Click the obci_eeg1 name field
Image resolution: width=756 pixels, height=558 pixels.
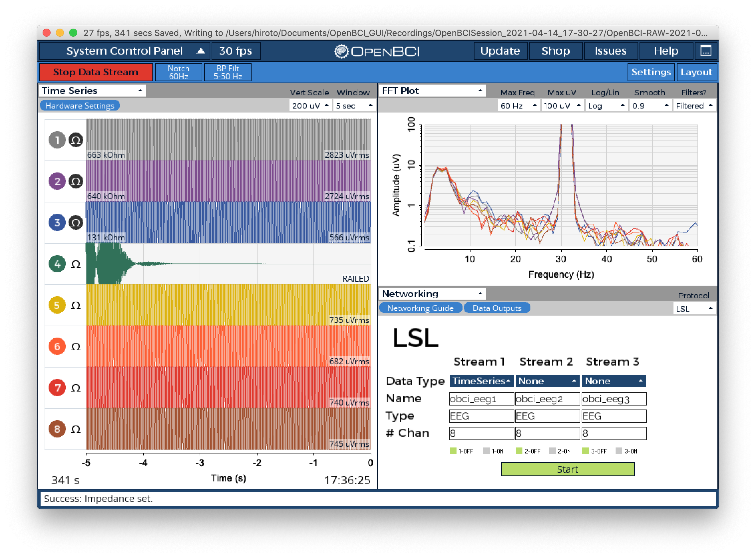pos(481,399)
